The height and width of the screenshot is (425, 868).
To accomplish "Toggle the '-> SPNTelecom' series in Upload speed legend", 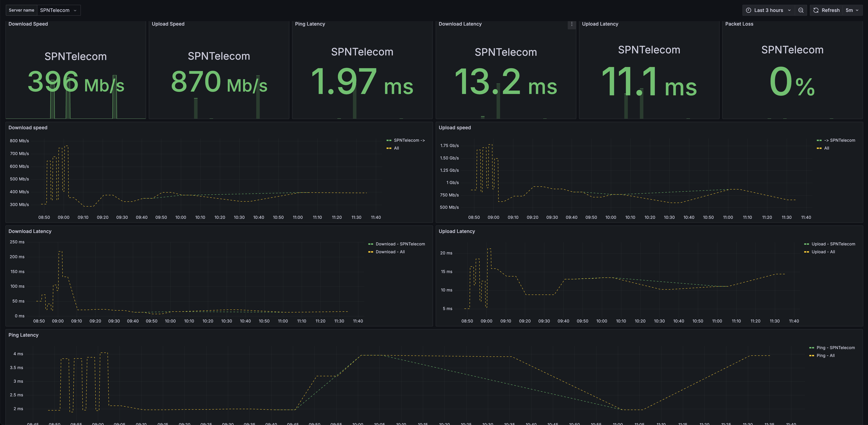I will pos(839,140).
